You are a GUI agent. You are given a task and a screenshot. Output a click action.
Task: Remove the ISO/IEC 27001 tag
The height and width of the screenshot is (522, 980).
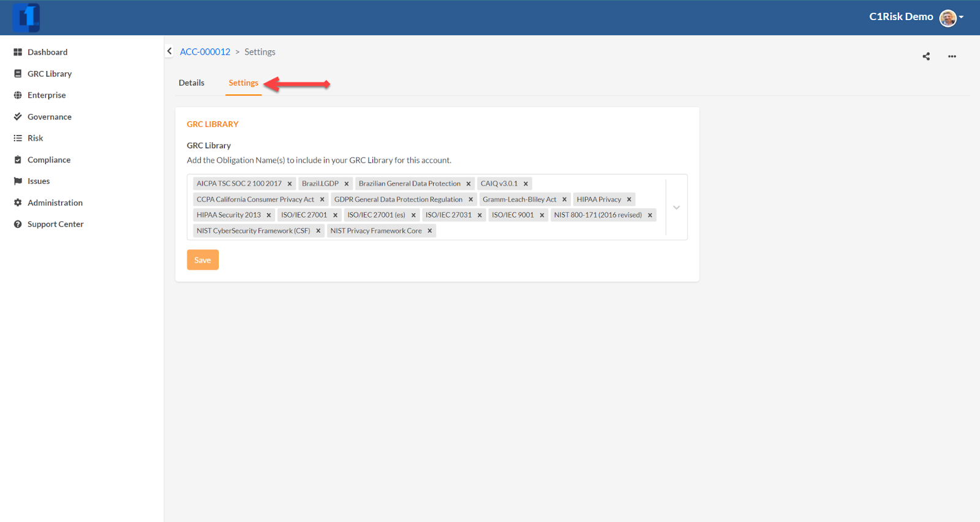[336, 215]
